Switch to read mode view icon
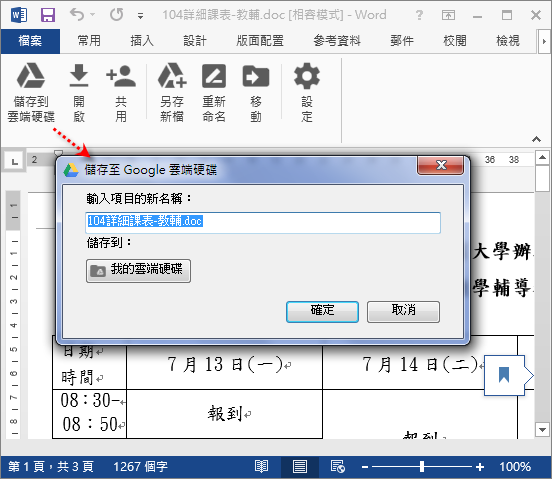This screenshot has width=552, height=479. (262, 467)
